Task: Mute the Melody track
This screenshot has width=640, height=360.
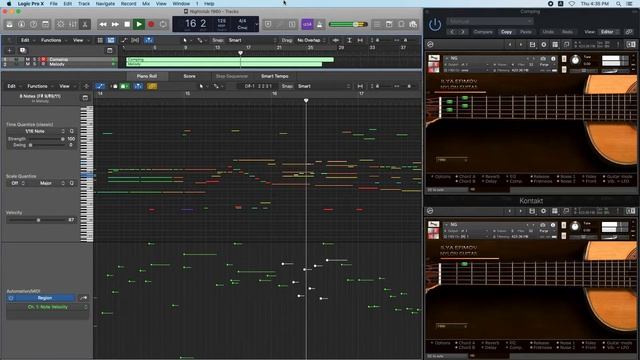Action: (28, 64)
